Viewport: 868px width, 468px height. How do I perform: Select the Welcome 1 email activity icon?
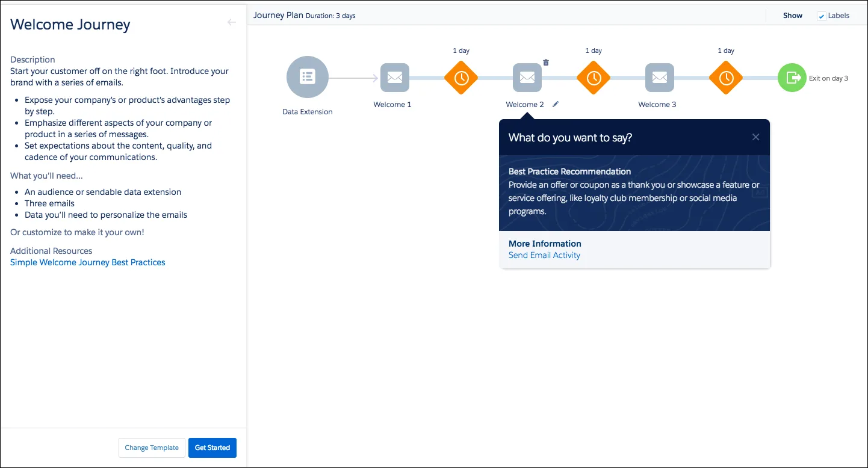(395, 78)
